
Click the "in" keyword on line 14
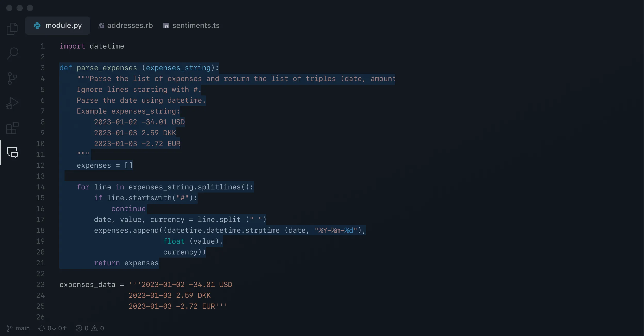120,187
